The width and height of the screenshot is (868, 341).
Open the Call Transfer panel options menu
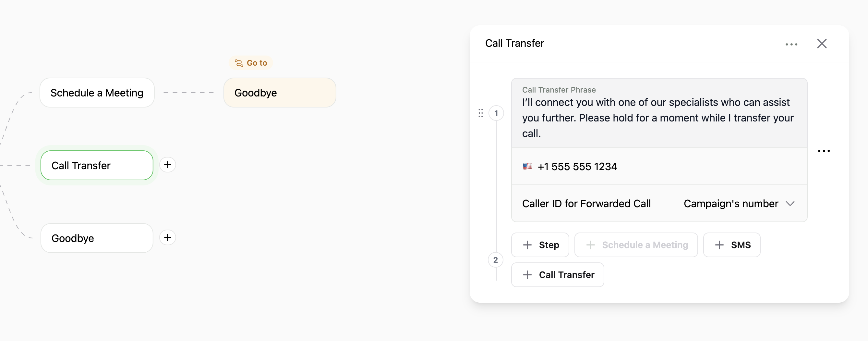pos(791,44)
